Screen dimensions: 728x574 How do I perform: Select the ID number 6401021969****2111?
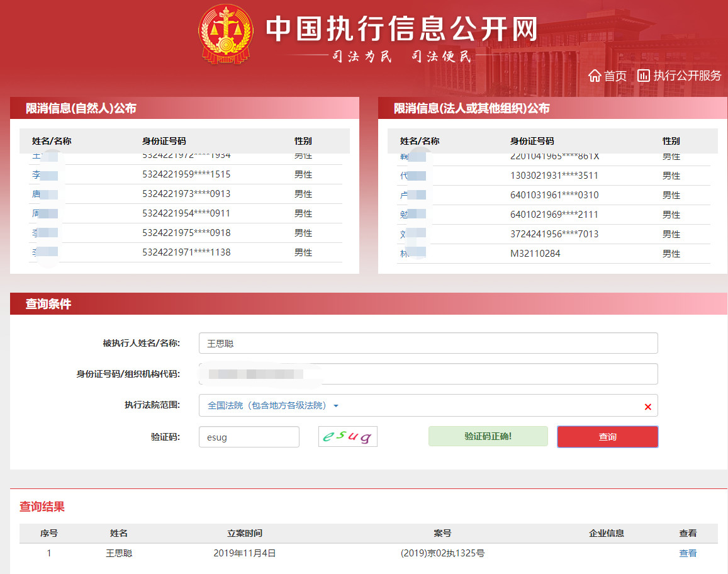(x=554, y=215)
